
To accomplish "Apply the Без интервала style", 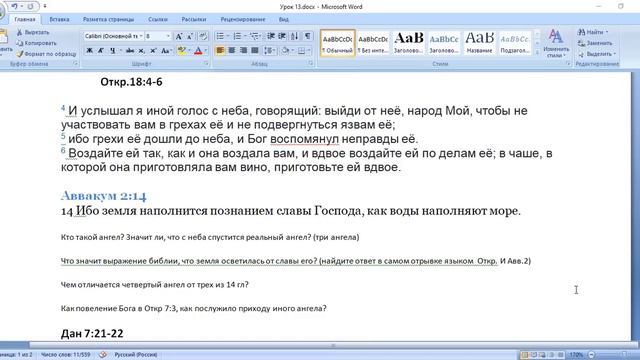I will point(373,43).
